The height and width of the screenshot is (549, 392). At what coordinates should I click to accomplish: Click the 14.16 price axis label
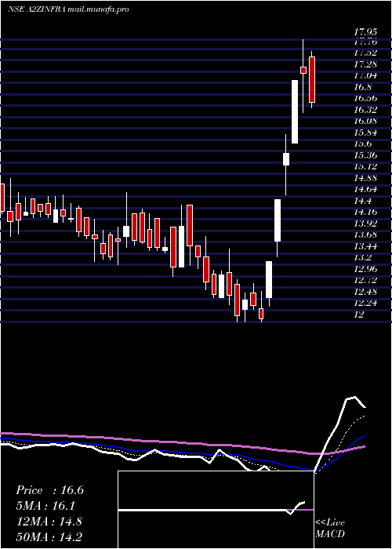tap(366, 213)
